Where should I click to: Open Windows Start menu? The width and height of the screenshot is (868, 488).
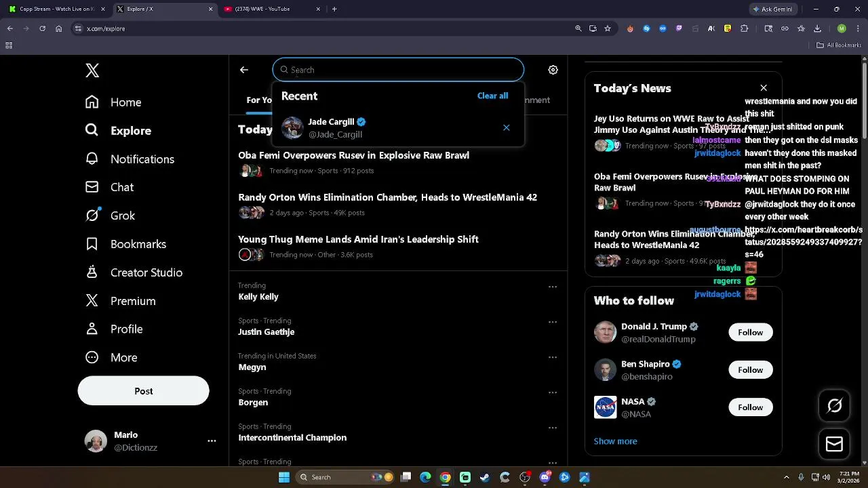click(284, 477)
